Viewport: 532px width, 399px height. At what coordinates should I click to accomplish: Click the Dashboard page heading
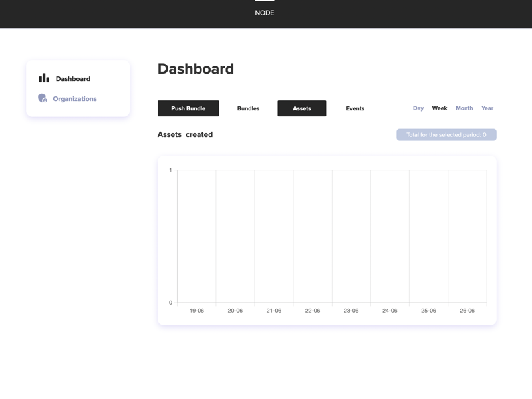click(196, 69)
